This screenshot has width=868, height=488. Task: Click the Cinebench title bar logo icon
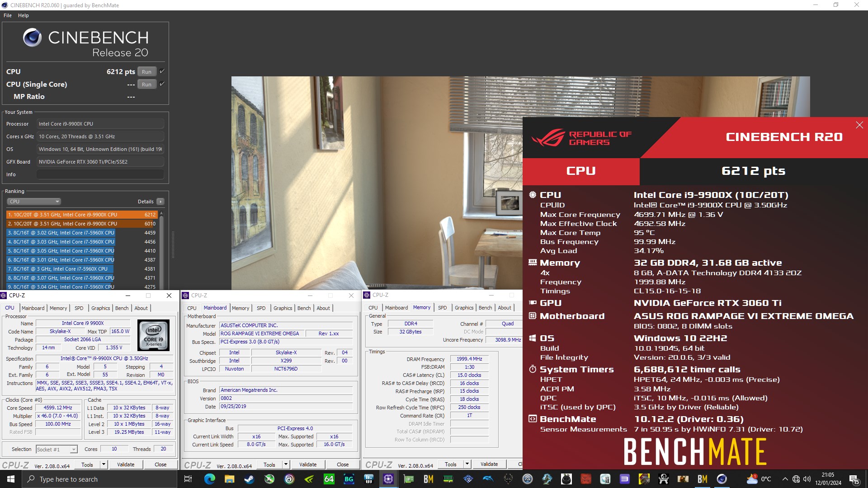pos(5,5)
